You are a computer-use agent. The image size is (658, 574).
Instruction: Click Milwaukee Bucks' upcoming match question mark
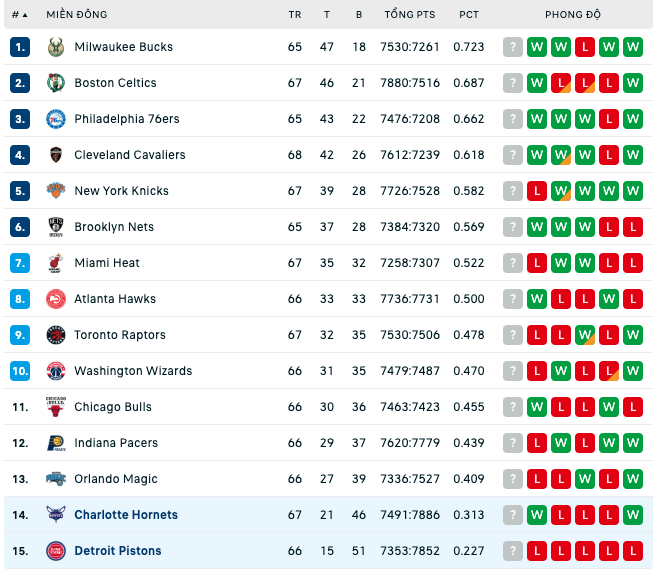point(513,47)
